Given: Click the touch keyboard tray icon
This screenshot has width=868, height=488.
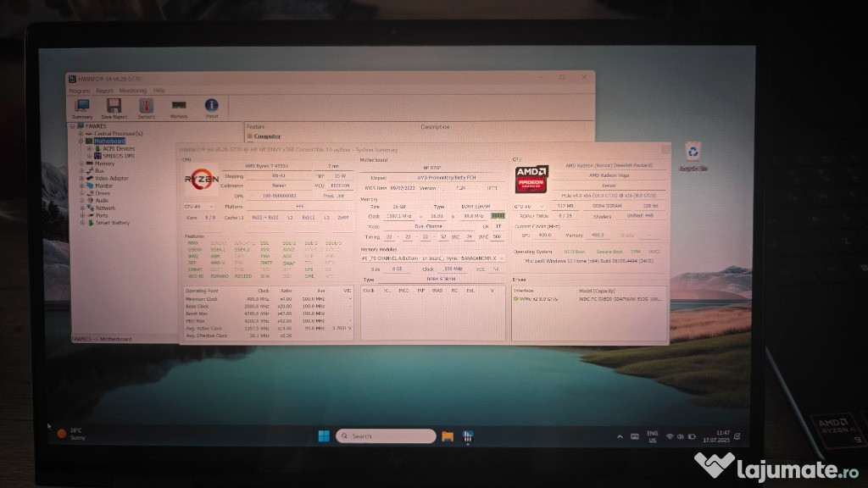Looking at the screenshot, I should [x=634, y=436].
